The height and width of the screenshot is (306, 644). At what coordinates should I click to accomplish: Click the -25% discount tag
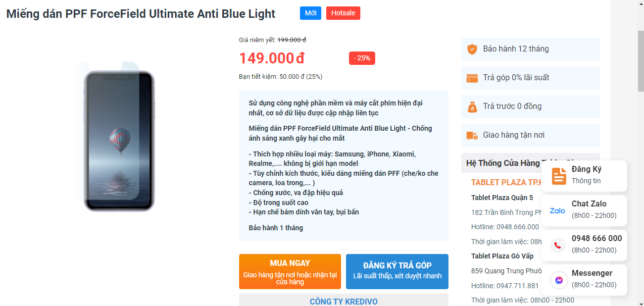(x=362, y=58)
